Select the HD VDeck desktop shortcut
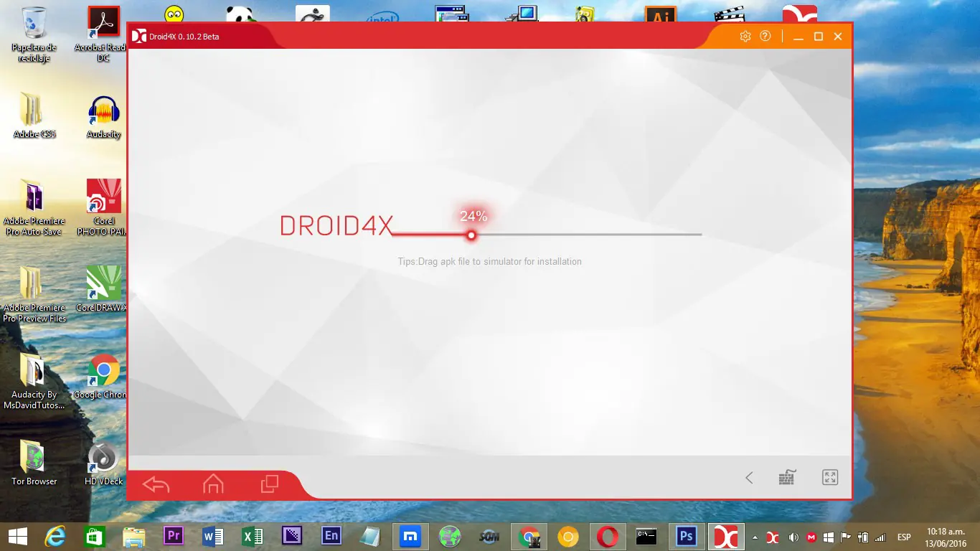The image size is (980, 551). 103,463
